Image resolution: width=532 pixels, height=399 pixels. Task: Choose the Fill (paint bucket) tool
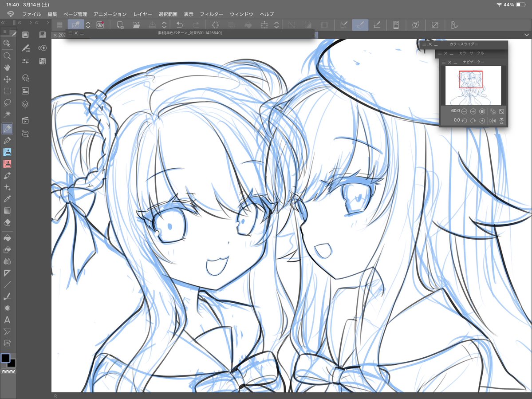pos(7,238)
